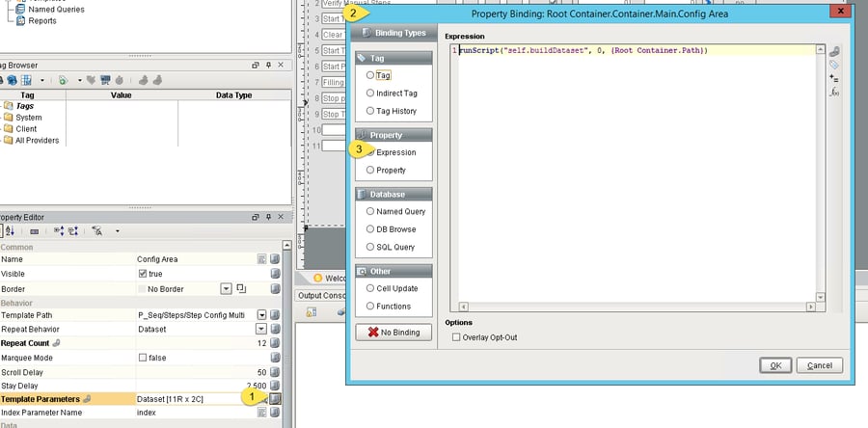Select Tag binding type radio button
Viewport: 868px width, 428px height.
pyautogui.click(x=369, y=75)
